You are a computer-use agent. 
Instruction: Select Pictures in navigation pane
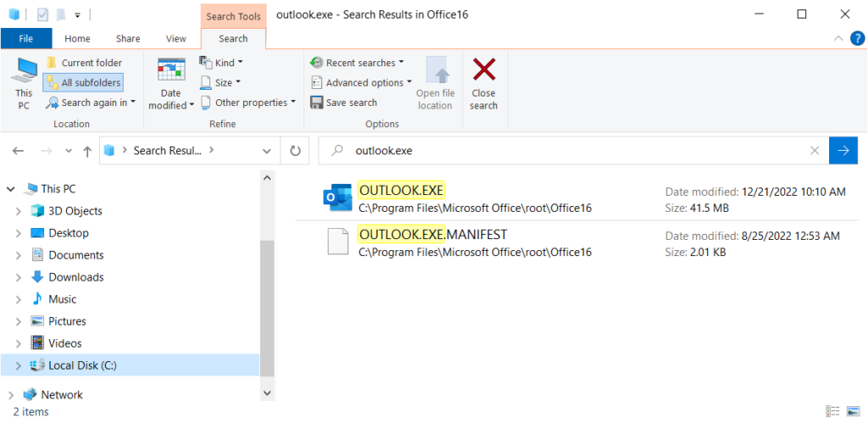pos(68,321)
